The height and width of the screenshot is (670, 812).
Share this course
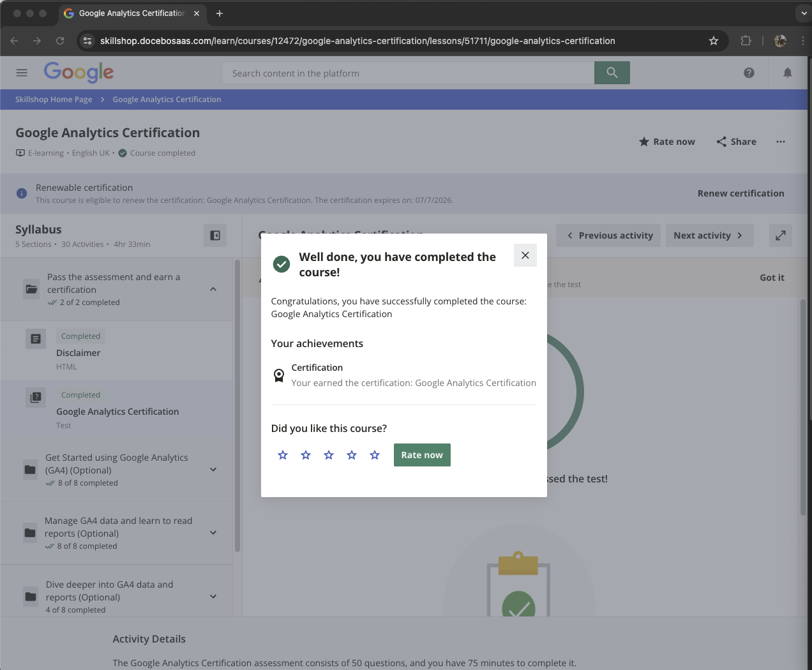pos(736,142)
